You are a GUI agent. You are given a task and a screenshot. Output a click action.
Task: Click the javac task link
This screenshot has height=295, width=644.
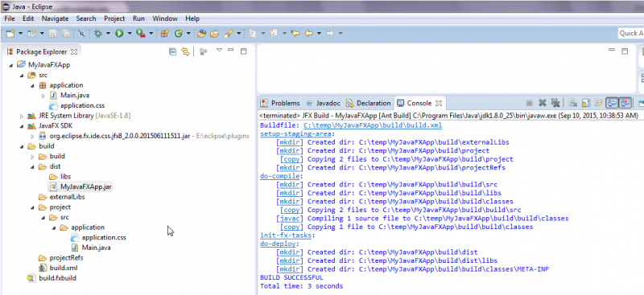tap(290, 219)
